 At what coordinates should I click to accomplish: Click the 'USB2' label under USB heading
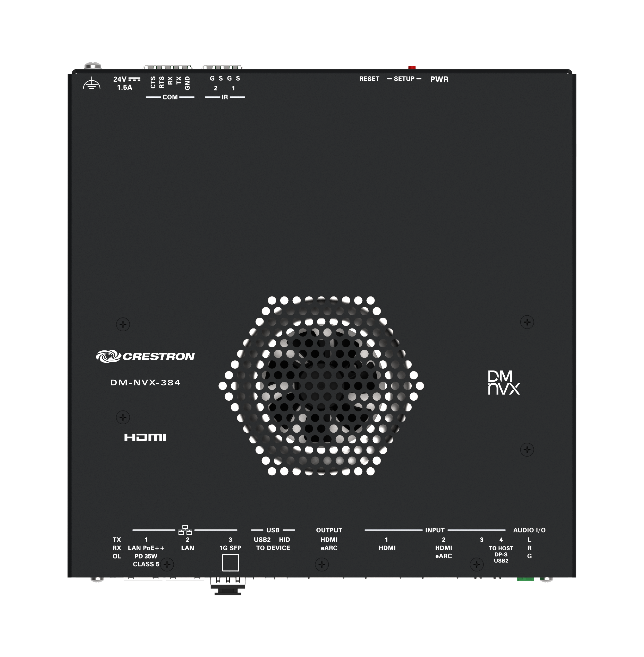[x=262, y=540]
